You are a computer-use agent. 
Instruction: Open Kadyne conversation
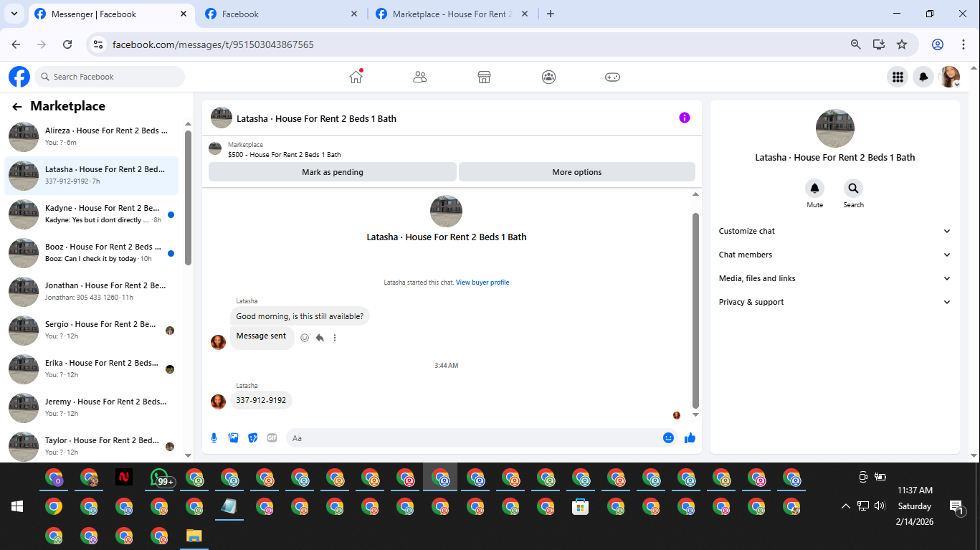91,214
